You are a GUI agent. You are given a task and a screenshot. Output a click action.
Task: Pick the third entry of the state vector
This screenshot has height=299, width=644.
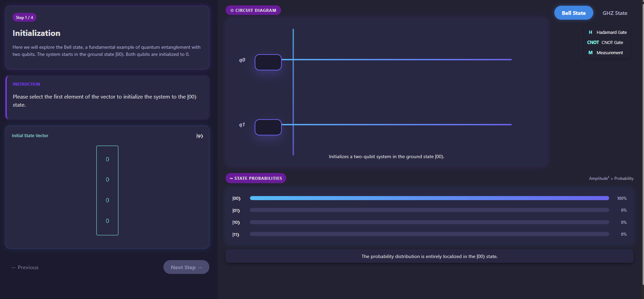pyautogui.click(x=107, y=200)
